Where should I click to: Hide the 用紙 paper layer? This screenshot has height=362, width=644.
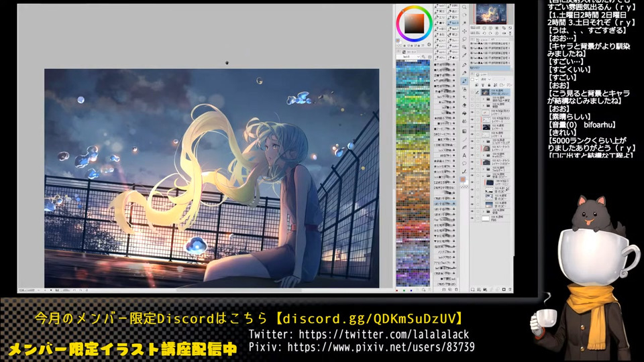coord(472,219)
